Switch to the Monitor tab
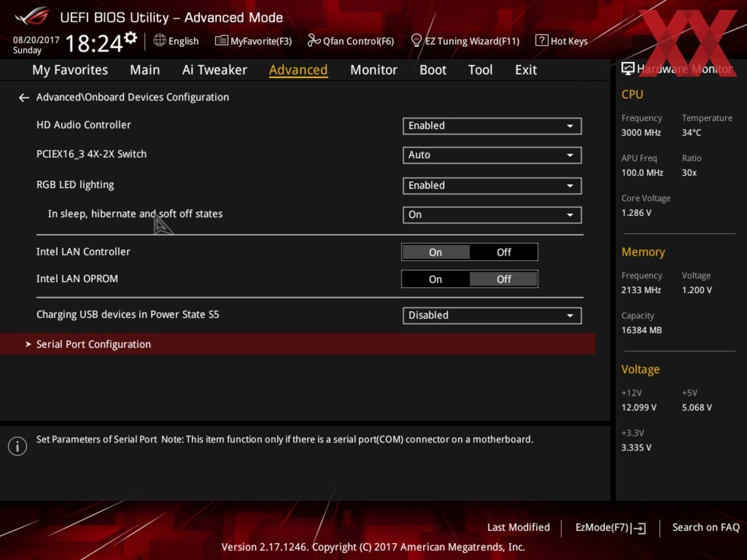Image resolution: width=747 pixels, height=560 pixels. (x=374, y=70)
